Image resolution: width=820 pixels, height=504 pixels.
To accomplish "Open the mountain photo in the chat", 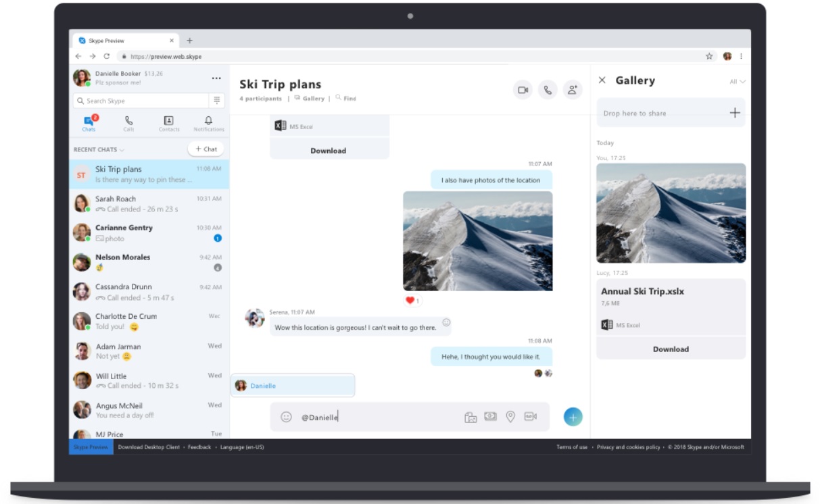I will pyautogui.click(x=477, y=241).
